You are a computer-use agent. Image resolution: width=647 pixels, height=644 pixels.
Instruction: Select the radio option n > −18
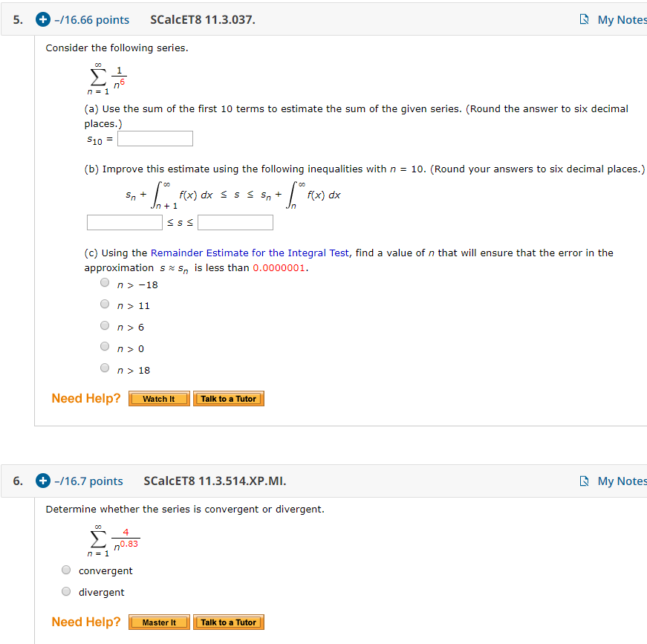pyautogui.click(x=105, y=282)
